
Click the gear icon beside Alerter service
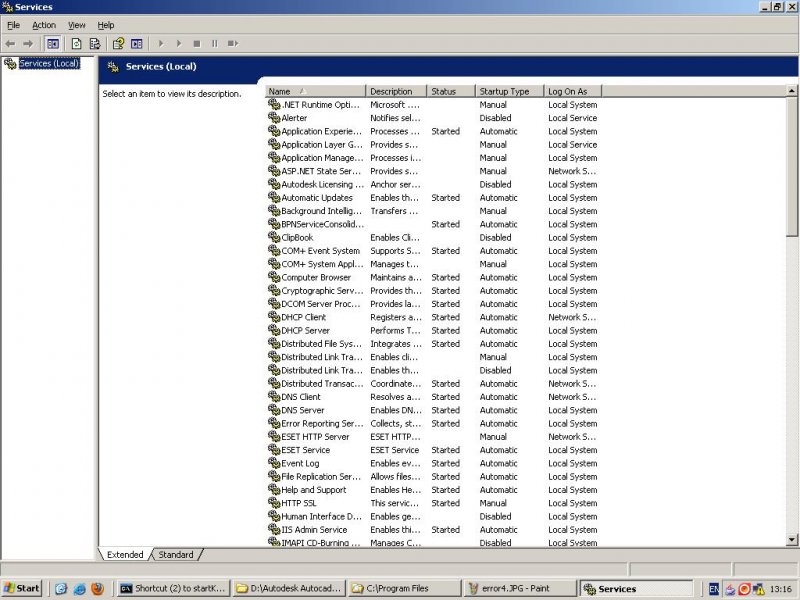tap(274, 117)
